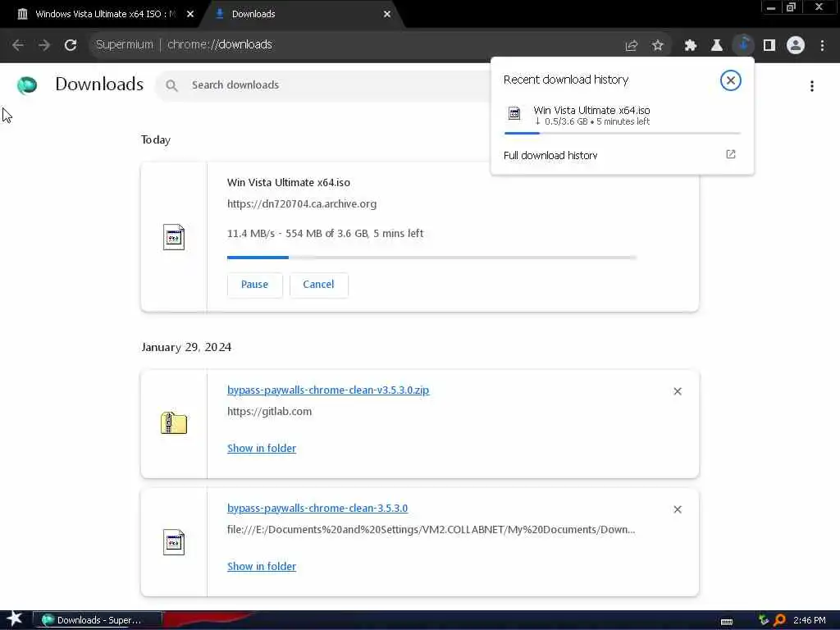
Task: Close the Recent download history popup
Action: pyautogui.click(x=731, y=80)
